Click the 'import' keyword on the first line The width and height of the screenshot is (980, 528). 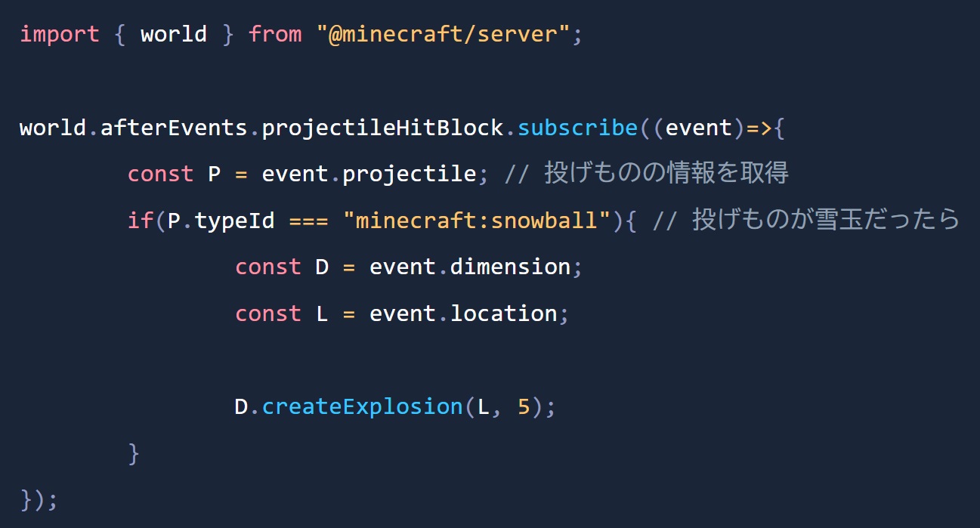tap(60, 34)
